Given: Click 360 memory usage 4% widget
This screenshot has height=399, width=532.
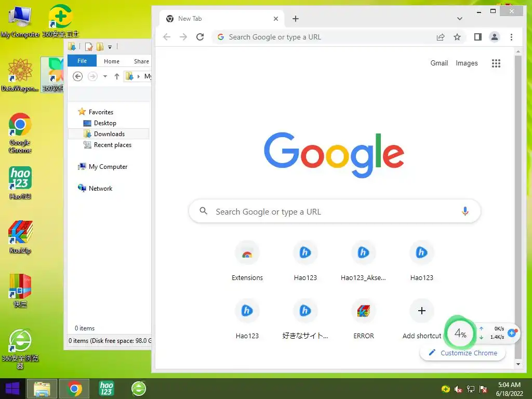Looking at the screenshot, I should (460, 333).
